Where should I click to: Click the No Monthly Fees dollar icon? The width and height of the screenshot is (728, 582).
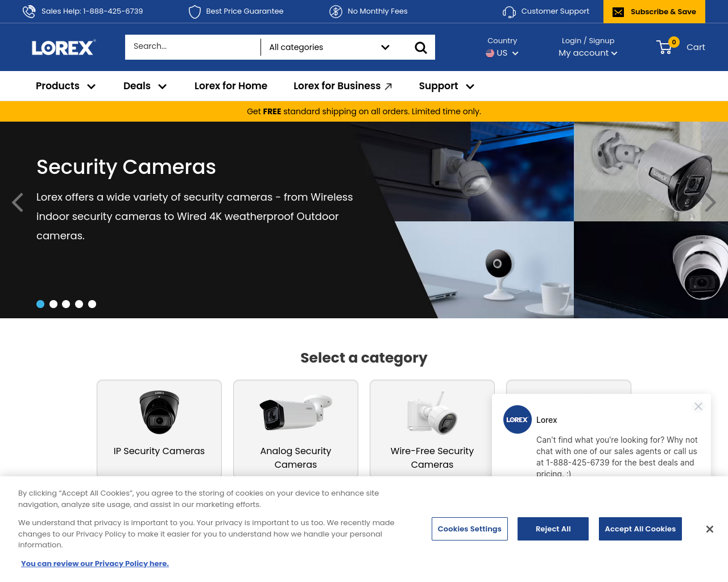336,11
